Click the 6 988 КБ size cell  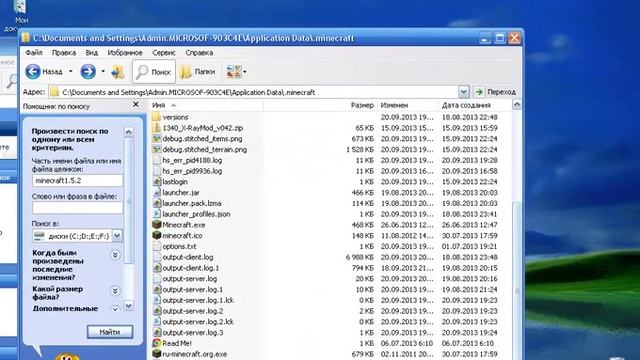click(360, 257)
